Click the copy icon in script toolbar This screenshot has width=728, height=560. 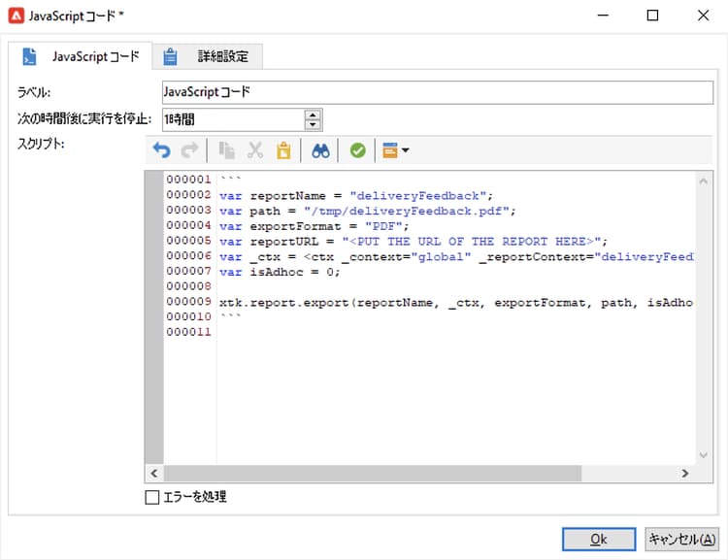click(226, 150)
